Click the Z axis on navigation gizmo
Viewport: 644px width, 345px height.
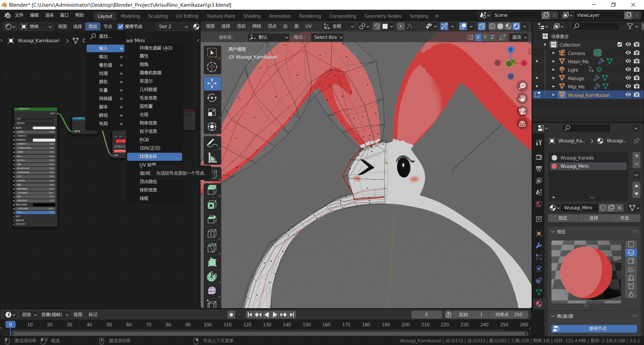(511, 50)
